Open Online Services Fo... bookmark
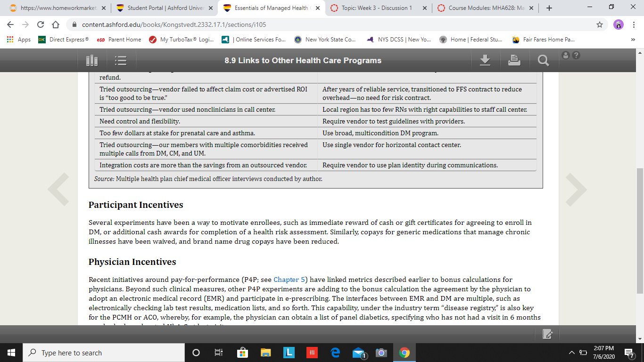 point(254,40)
